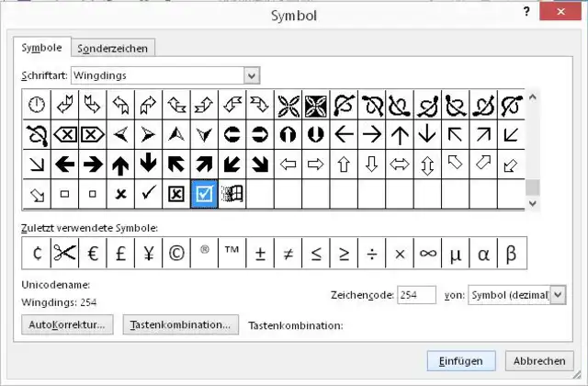Image resolution: width=588 pixels, height=386 pixels.
Task: Choose the small bold x symbol
Action: tap(120, 194)
